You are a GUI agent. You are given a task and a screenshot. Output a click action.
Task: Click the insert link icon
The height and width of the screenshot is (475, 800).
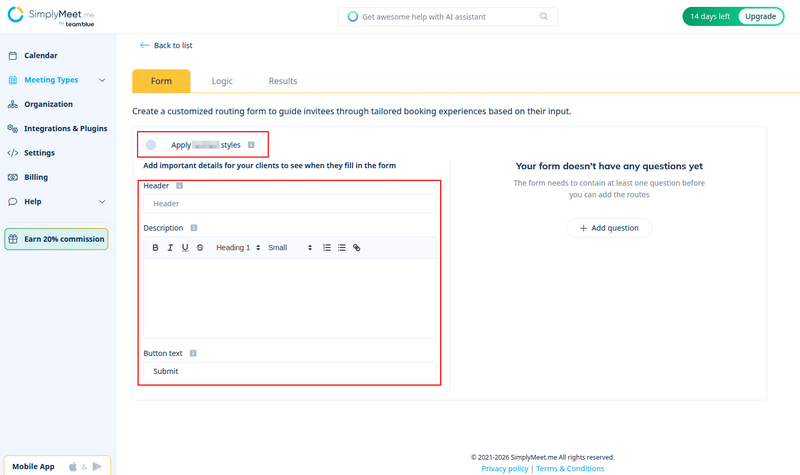click(x=357, y=247)
